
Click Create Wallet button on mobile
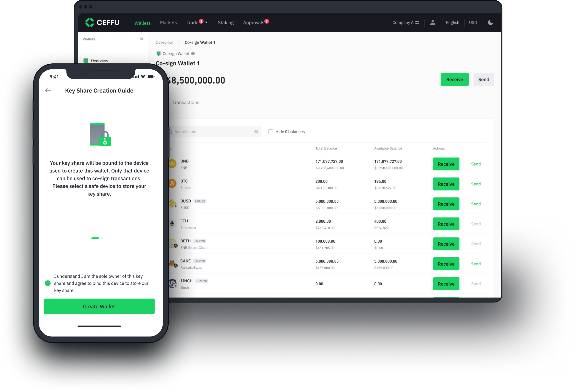99,306
